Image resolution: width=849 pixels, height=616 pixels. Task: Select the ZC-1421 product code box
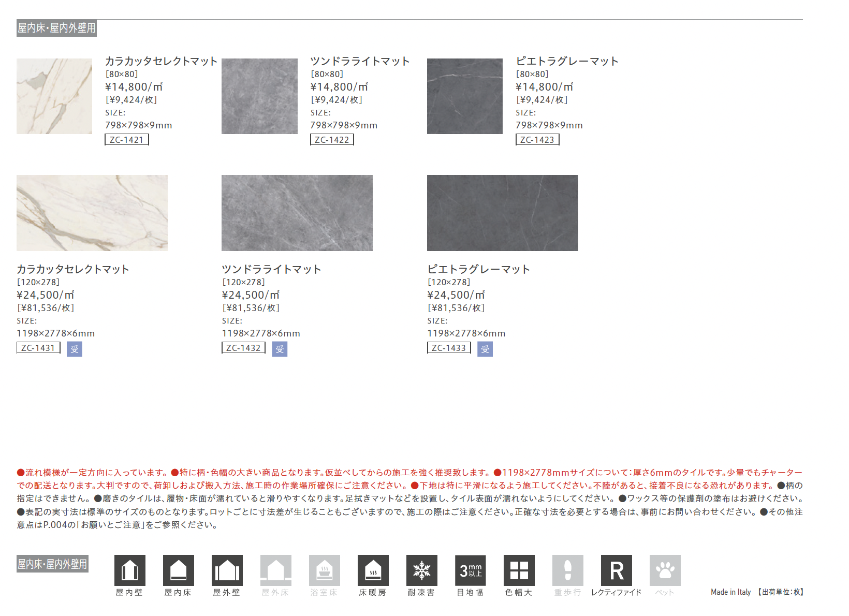coord(127,140)
